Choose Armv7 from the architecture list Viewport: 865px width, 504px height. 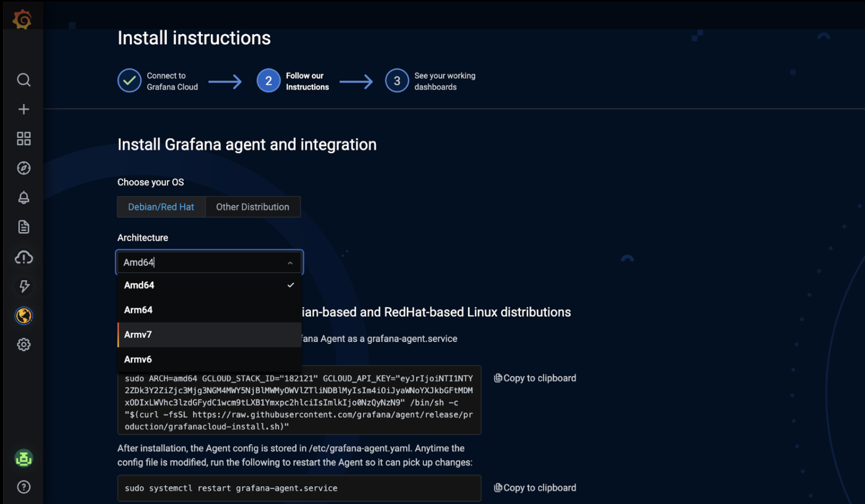(x=209, y=335)
